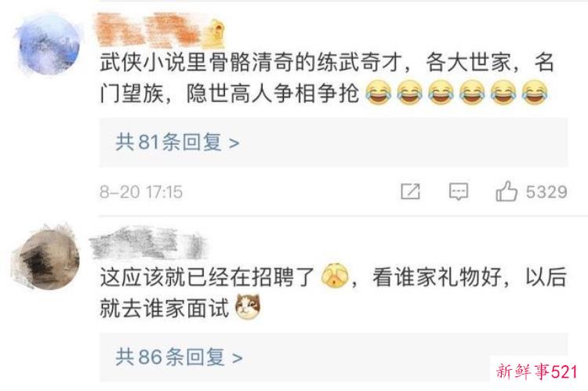Screen dimensions: 588x391
Task: Tap the repost share icon under first comment
Action: pos(410,191)
